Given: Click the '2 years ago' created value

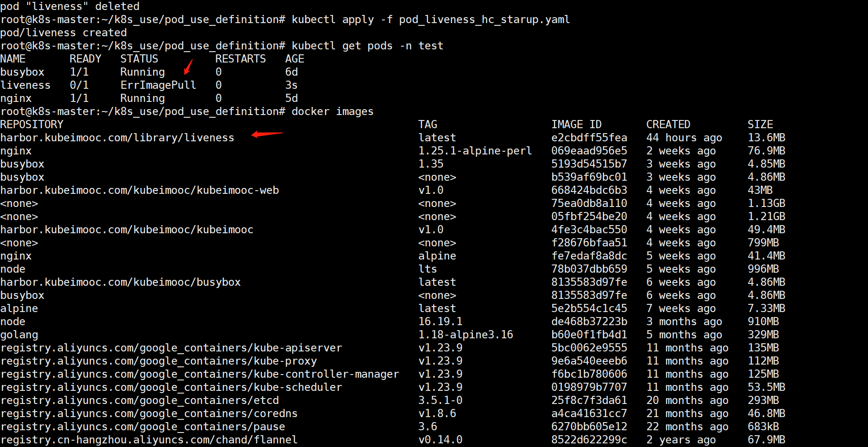Looking at the screenshot, I should [x=681, y=440].
